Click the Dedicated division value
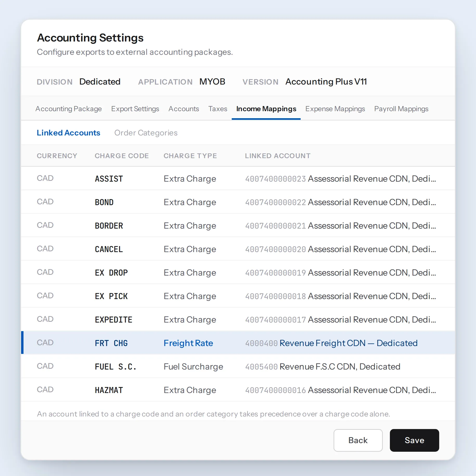The image size is (476, 476). [x=100, y=82]
